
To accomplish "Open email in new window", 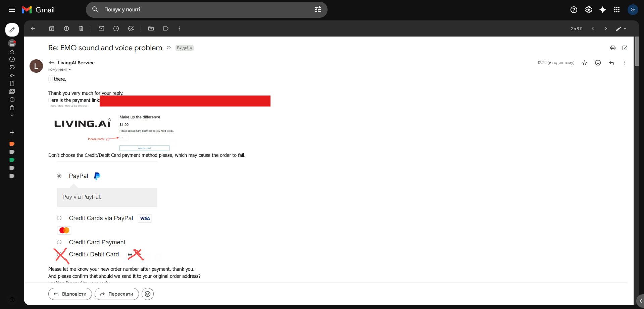I will [625, 48].
